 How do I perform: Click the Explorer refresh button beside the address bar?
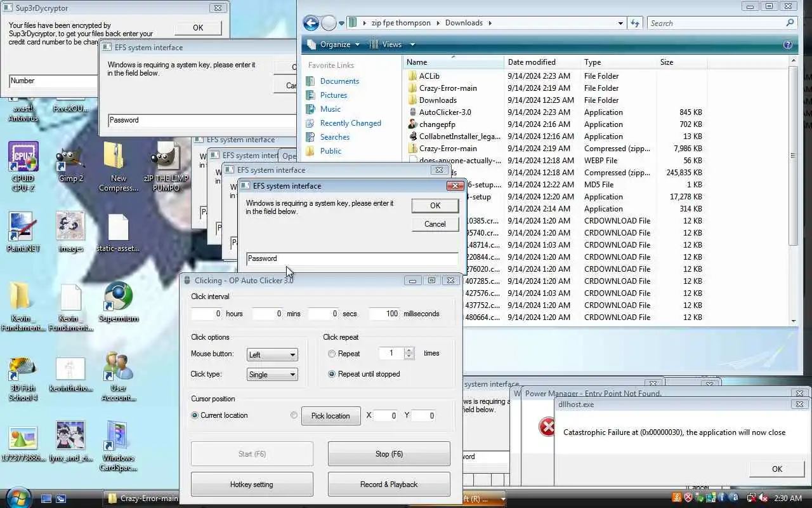pos(635,23)
